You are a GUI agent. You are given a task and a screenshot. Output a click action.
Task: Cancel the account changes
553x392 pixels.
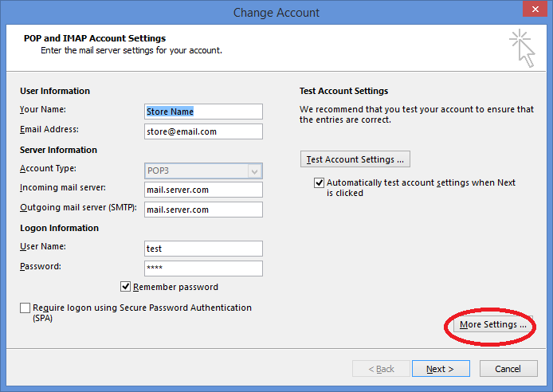coord(508,369)
